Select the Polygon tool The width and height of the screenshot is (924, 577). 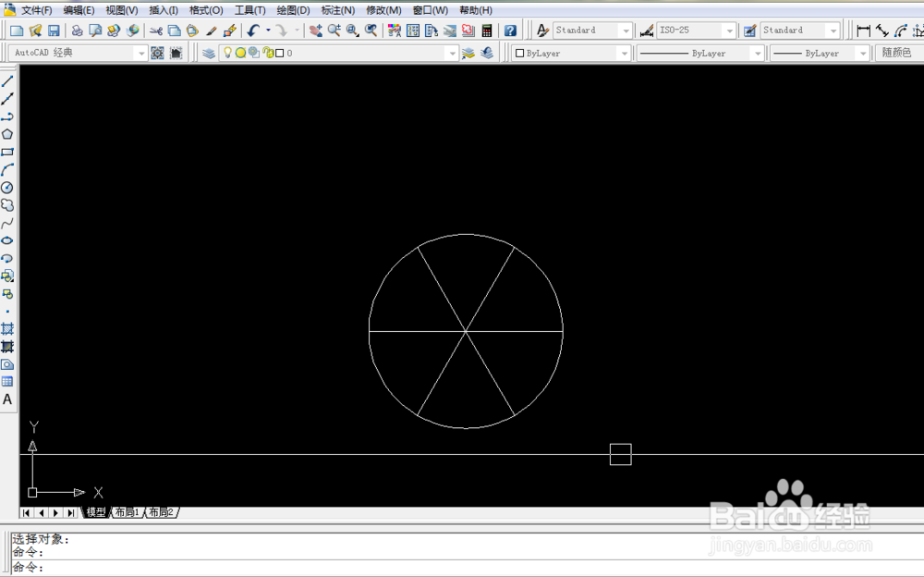click(7, 134)
